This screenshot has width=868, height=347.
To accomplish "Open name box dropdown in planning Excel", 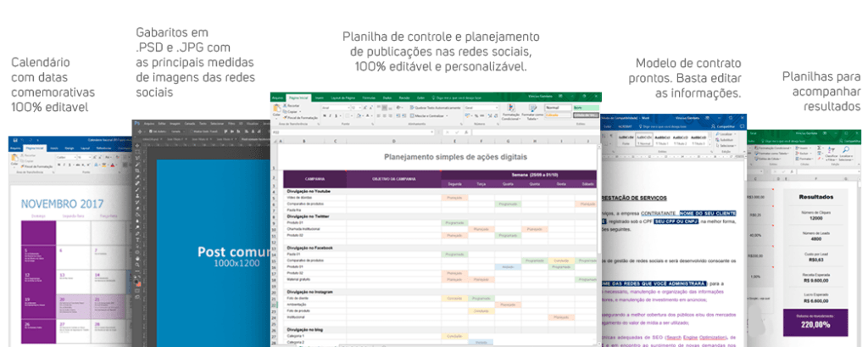I will click(x=432, y=132).
